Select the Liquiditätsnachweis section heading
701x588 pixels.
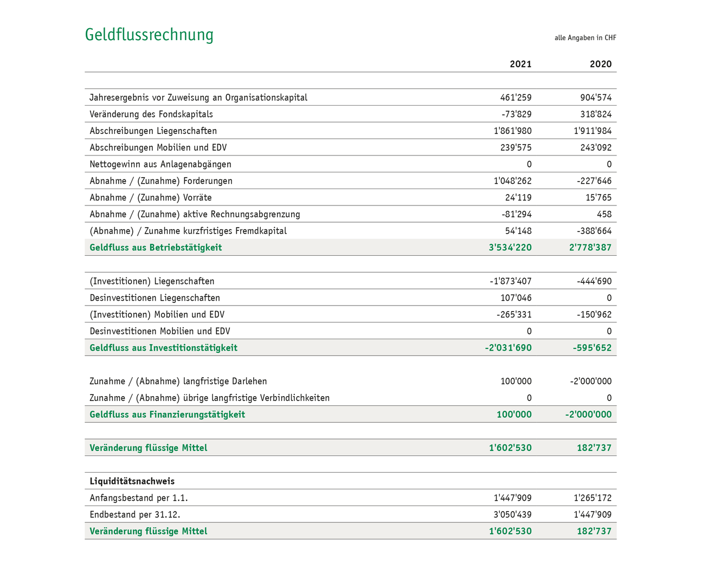[x=132, y=481]
